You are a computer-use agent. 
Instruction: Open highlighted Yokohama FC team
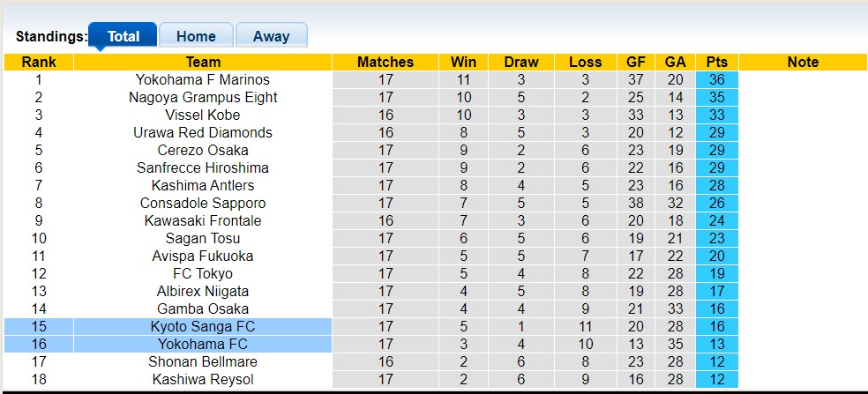tap(203, 344)
